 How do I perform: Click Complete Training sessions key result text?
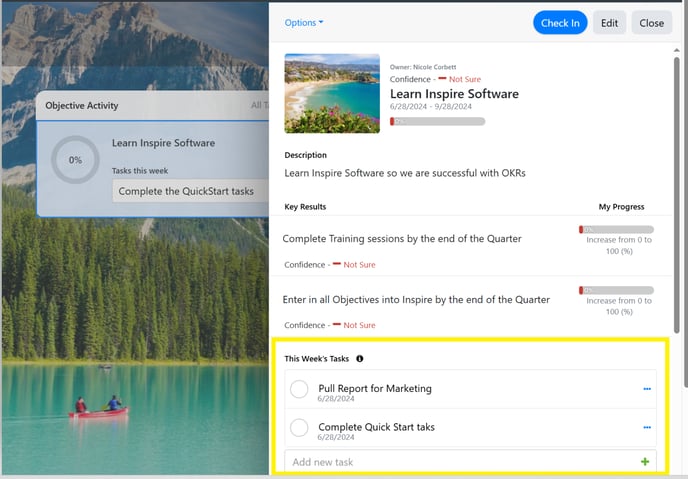click(x=402, y=239)
